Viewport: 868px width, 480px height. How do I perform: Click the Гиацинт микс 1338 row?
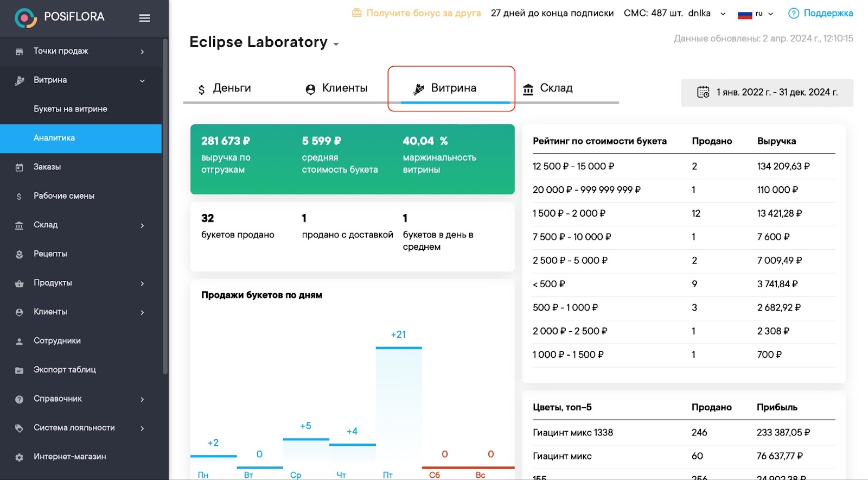point(684,433)
